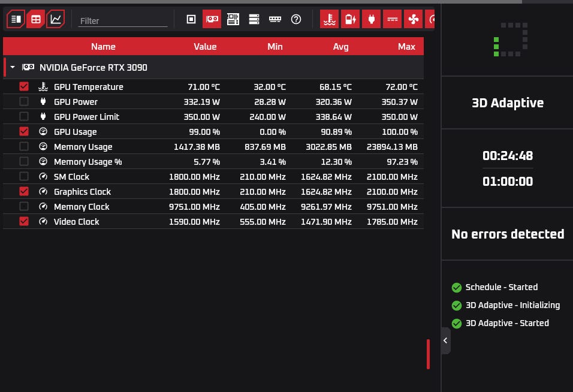Image resolution: width=573 pixels, height=392 pixels.
Task: Toggle the side panel list view icon
Action: pos(16,19)
